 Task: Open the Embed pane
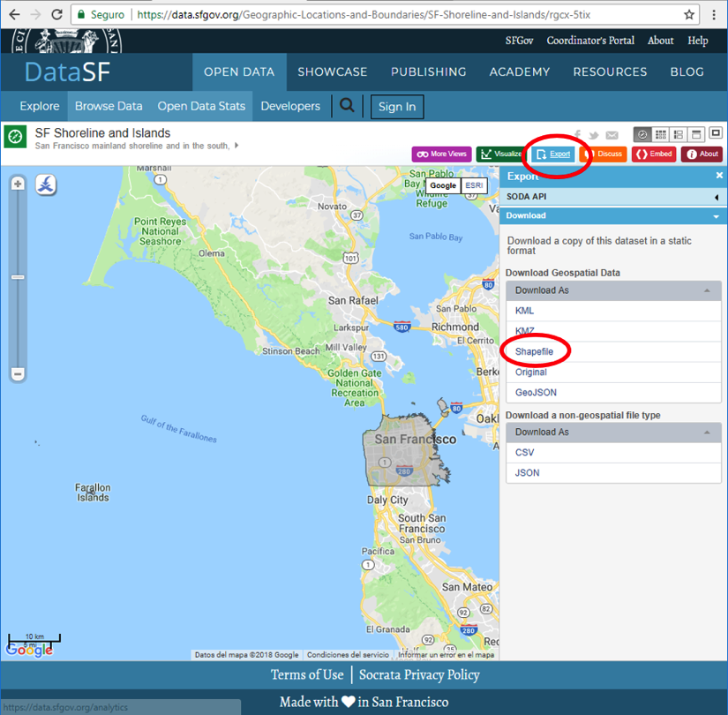[x=654, y=154]
